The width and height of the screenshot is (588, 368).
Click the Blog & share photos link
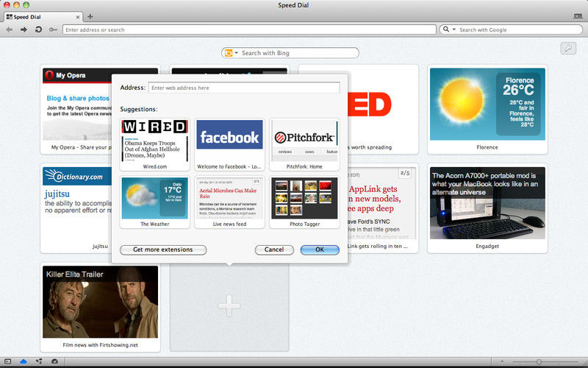(x=78, y=98)
